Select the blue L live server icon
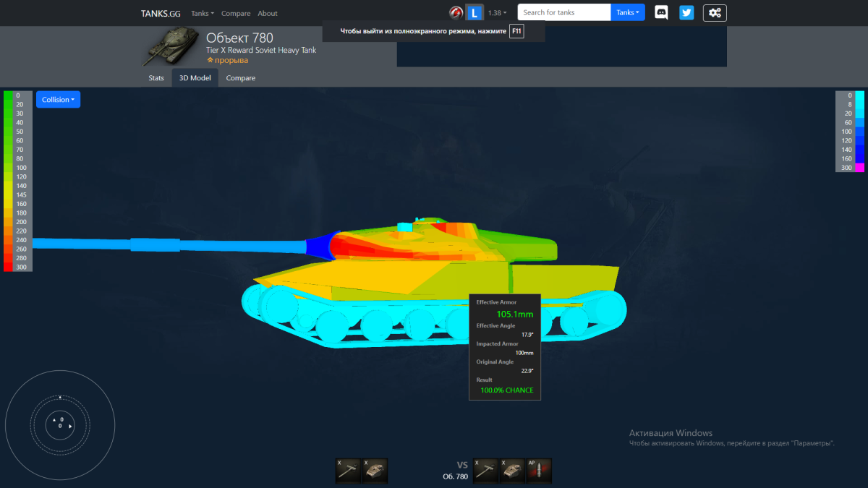The width and height of the screenshot is (868, 488). click(475, 12)
